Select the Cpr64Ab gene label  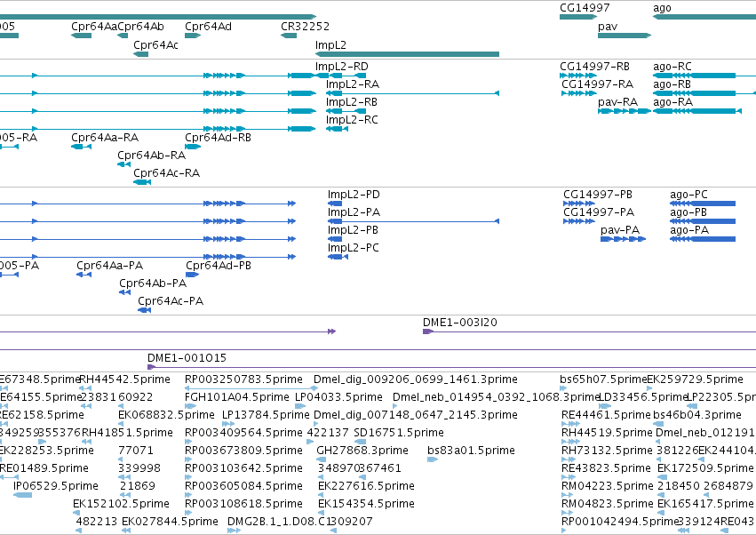coord(140,26)
